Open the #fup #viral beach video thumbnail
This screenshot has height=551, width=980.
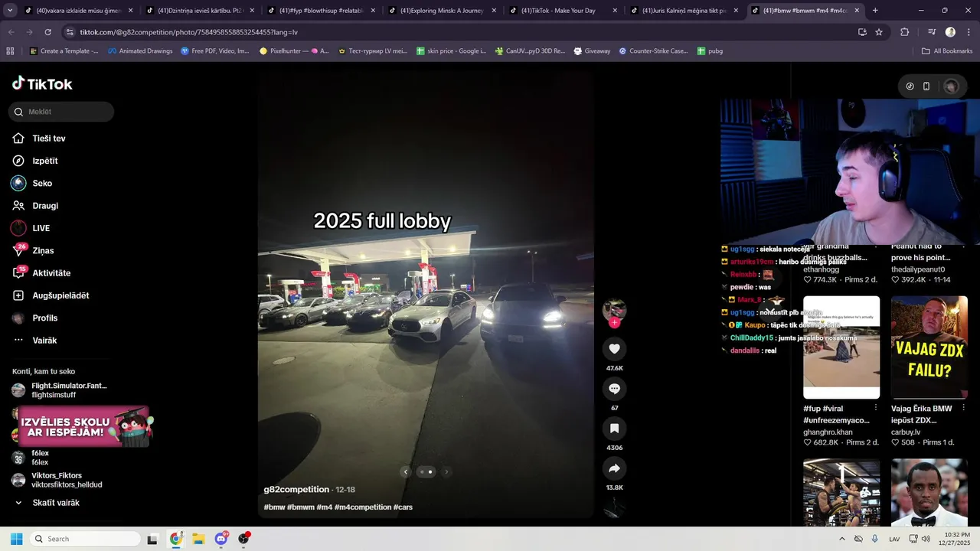tap(841, 347)
